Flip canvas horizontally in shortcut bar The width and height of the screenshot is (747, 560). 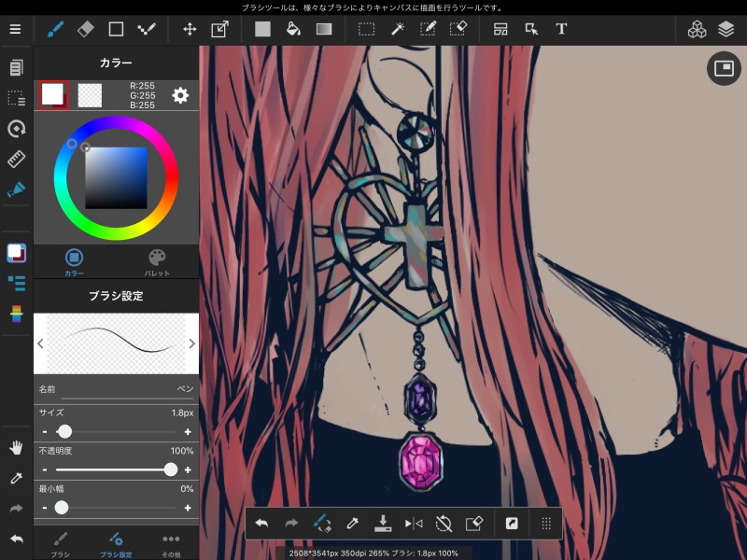click(x=414, y=524)
